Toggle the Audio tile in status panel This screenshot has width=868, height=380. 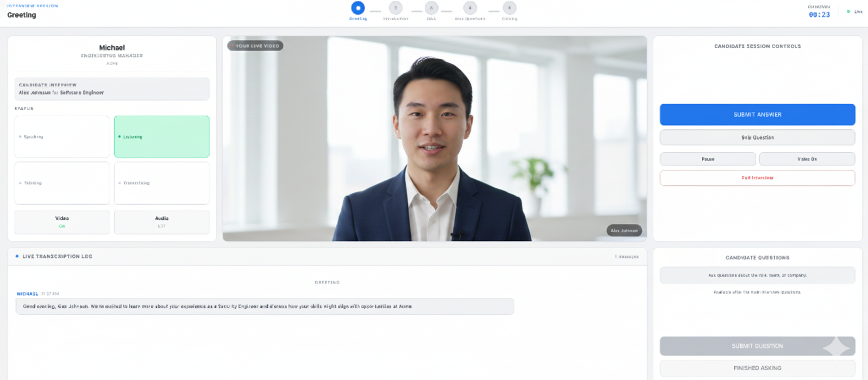162,222
